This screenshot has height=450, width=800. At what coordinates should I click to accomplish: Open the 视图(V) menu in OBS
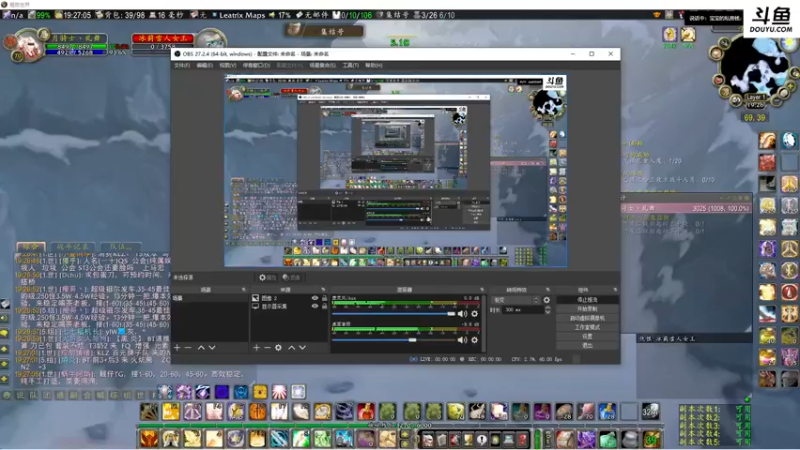coord(228,65)
